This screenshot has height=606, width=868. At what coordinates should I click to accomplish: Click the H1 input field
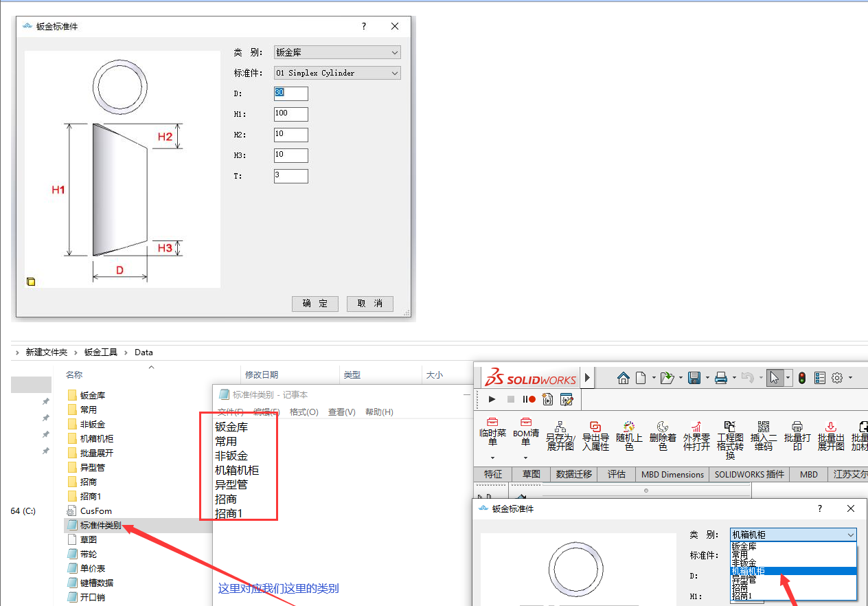tap(290, 114)
